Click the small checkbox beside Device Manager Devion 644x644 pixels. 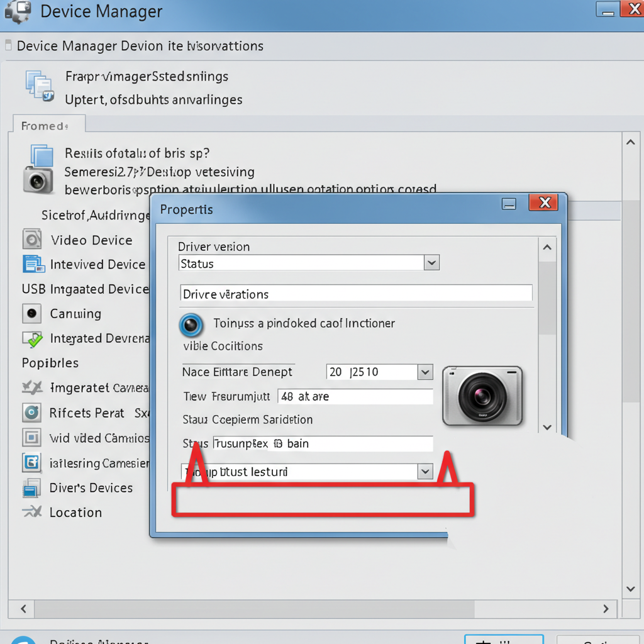tap(8, 45)
